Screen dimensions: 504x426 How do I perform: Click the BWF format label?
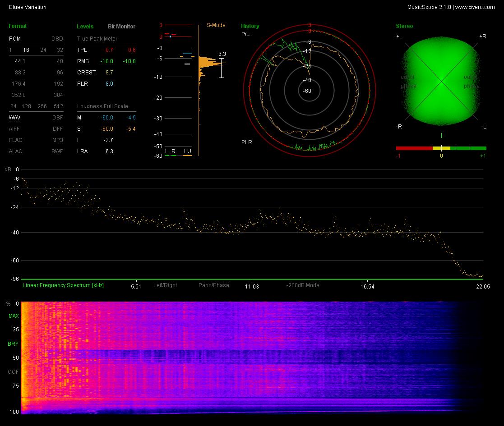point(57,151)
